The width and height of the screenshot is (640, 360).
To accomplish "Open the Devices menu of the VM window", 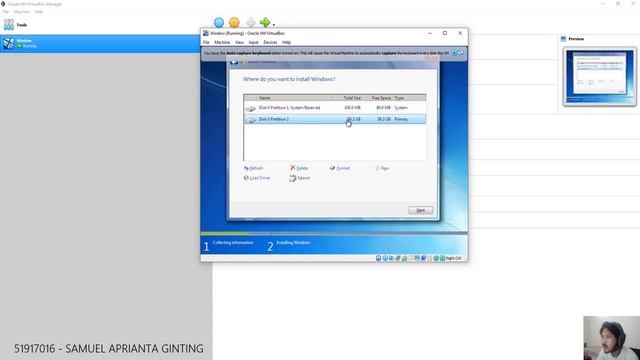I will pyautogui.click(x=270, y=42).
